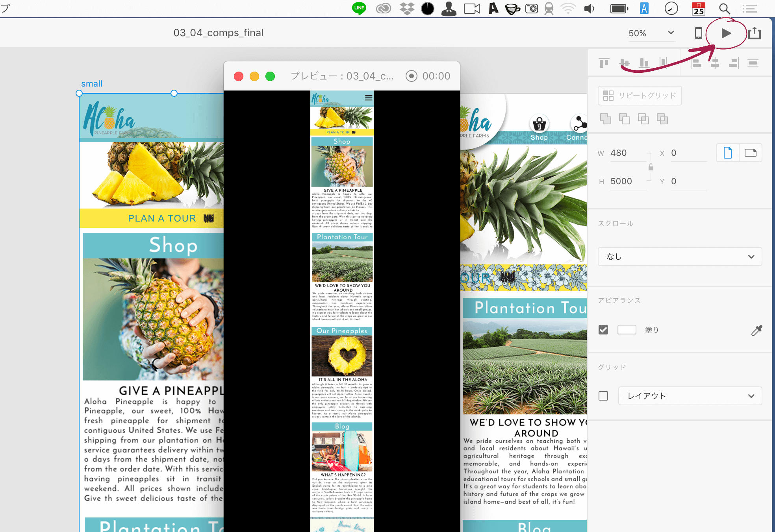Click the Blog heading in preview
Viewport: 775px width, 532px height.
point(342,426)
